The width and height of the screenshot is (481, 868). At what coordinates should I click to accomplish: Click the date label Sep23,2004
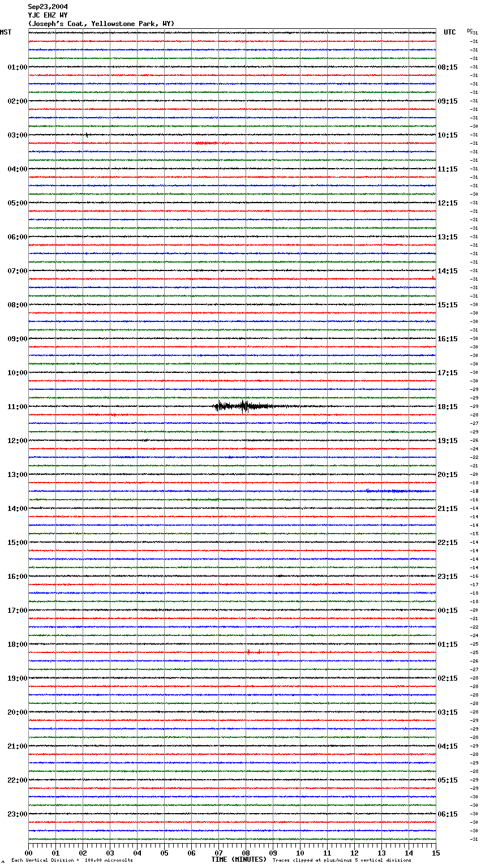pos(48,7)
